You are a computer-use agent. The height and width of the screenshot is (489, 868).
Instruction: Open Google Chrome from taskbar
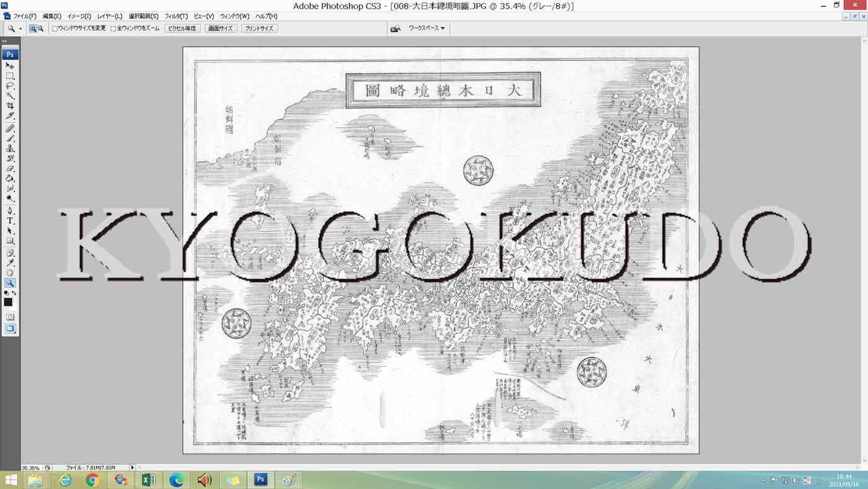pos(92,480)
